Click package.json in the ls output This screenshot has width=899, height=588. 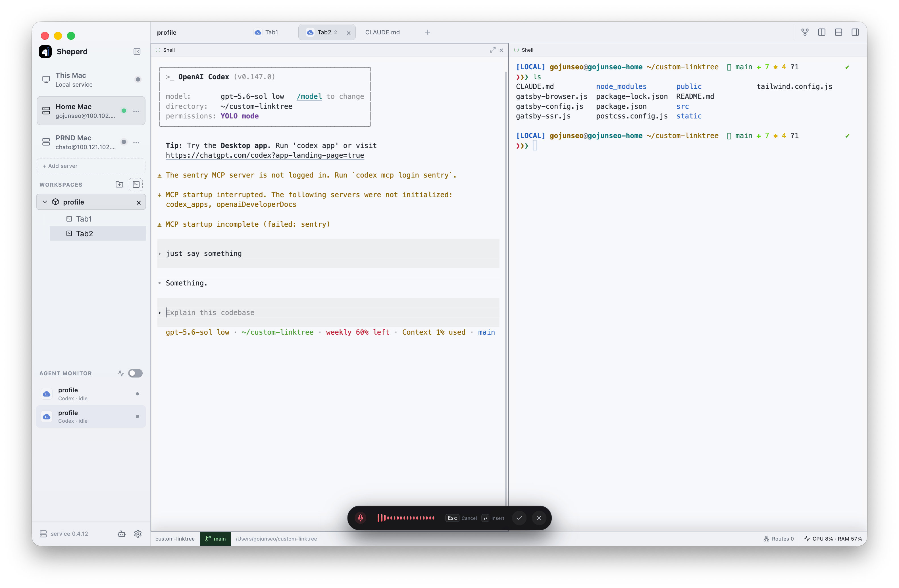coord(621,107)
